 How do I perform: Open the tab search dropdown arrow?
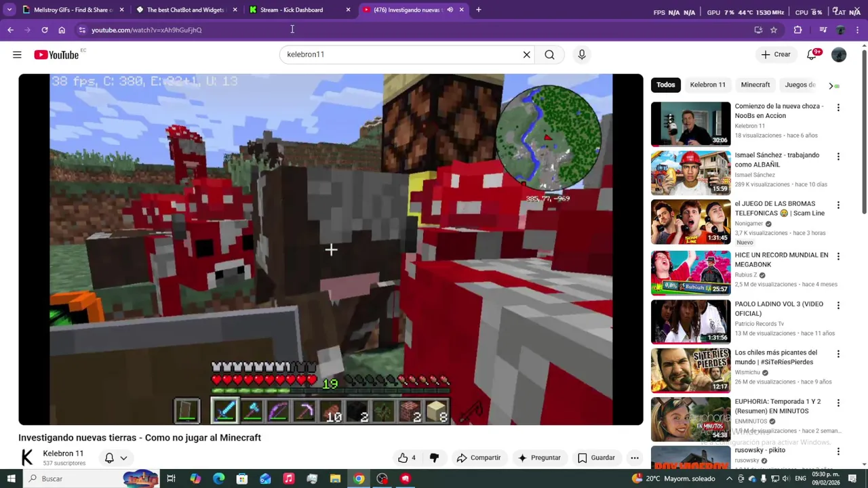point(9,10)
